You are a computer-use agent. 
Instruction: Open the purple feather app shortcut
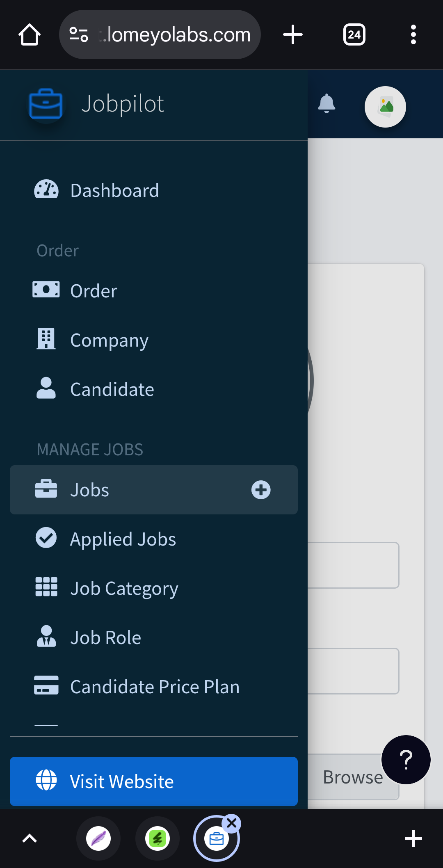point(98,838)
